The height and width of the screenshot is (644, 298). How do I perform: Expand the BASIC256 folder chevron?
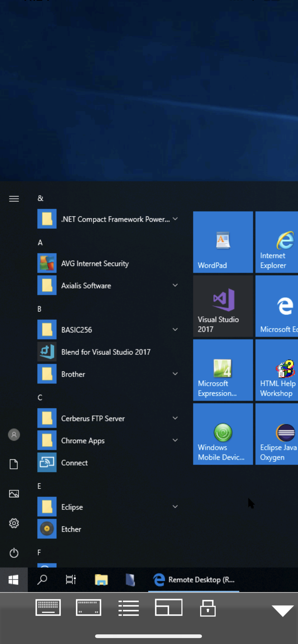[x=175, y=329]
